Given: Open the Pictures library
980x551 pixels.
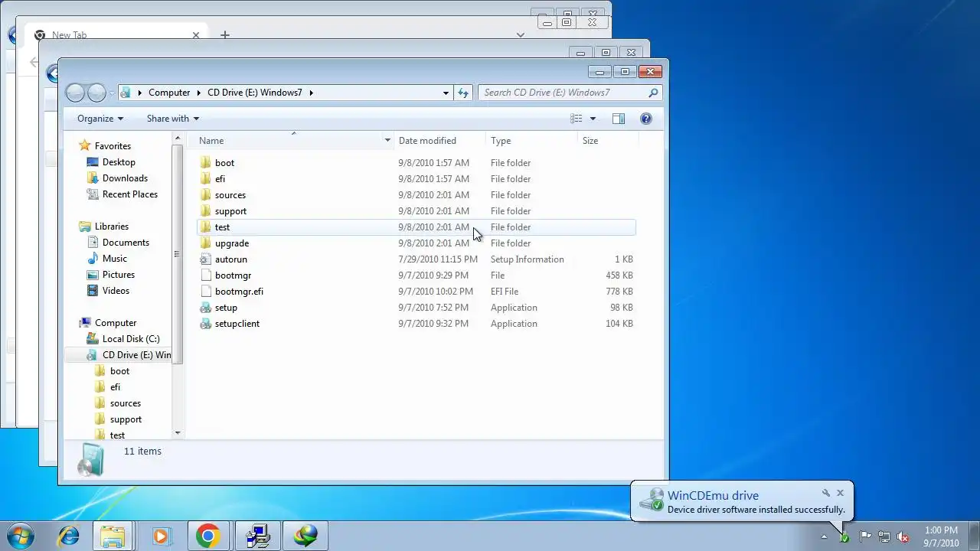Looking at the screenshot, I should (119, 275).
